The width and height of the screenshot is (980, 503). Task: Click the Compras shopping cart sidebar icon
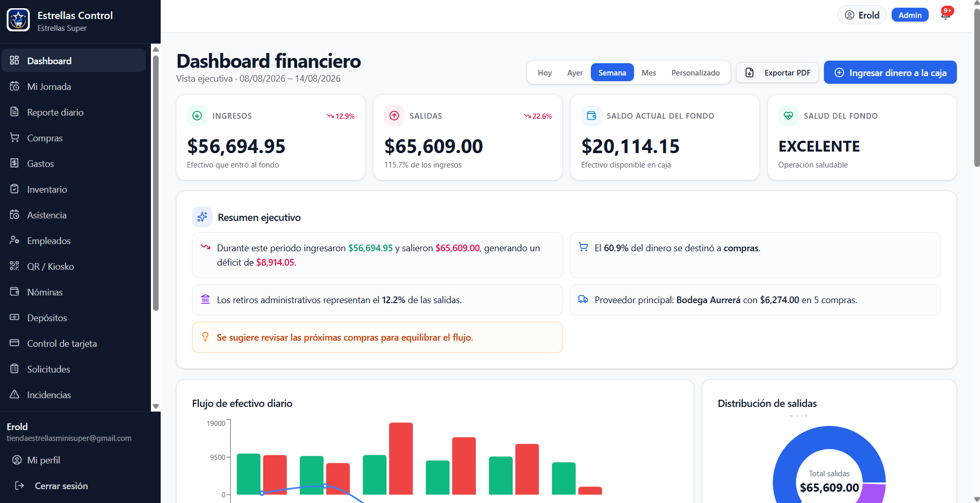[14, 137]
